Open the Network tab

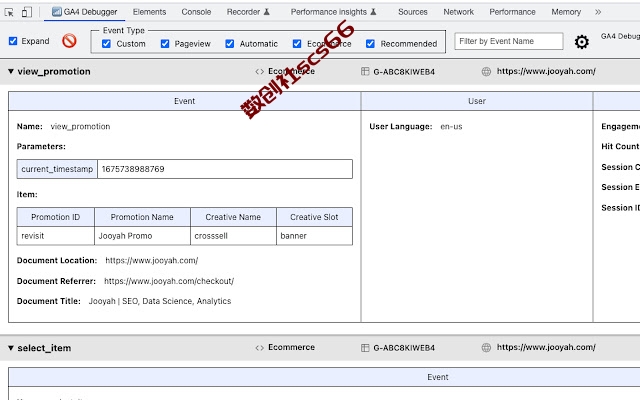tap(459, 12)
